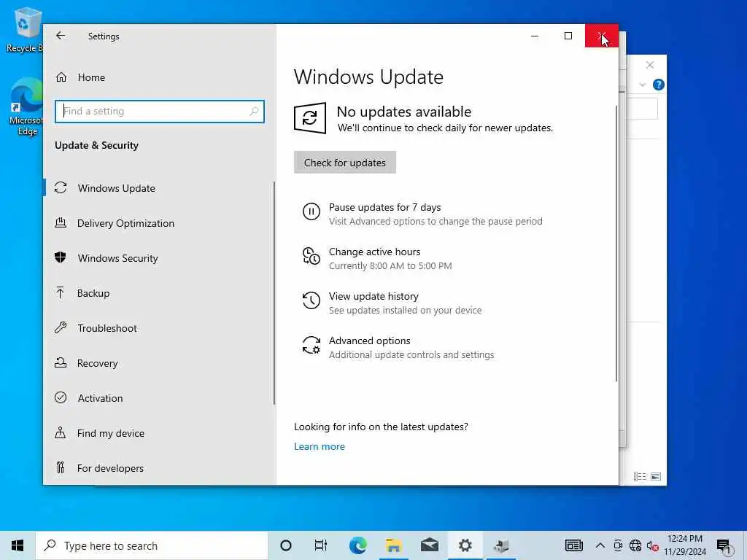
Task: Select Windows Update in the sidebar
Action: (116, 188)
